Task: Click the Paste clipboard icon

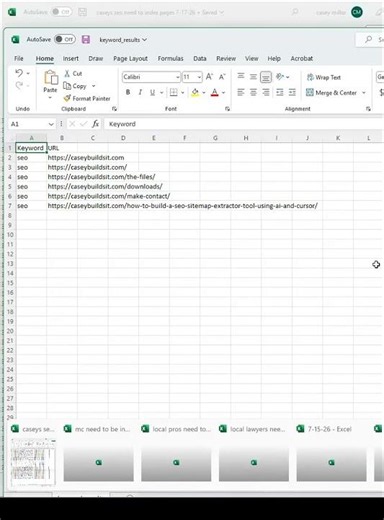Action: coord(51,77)
